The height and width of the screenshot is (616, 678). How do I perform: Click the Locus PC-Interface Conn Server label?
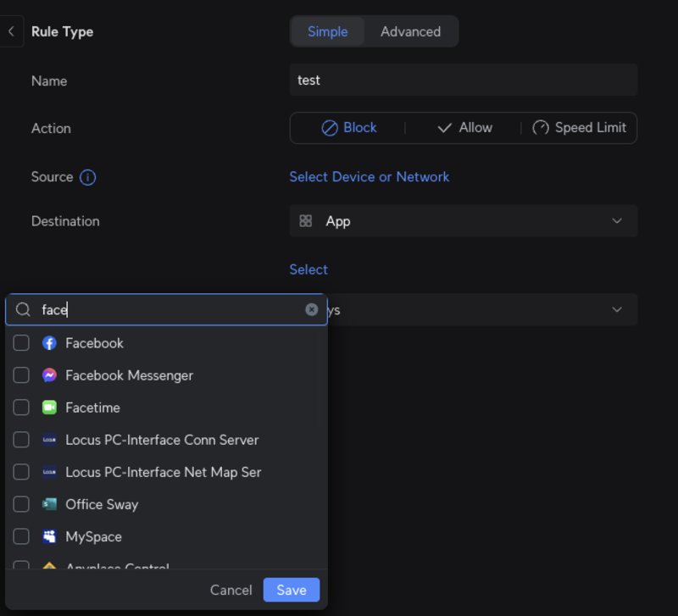[x=162, y=440]
